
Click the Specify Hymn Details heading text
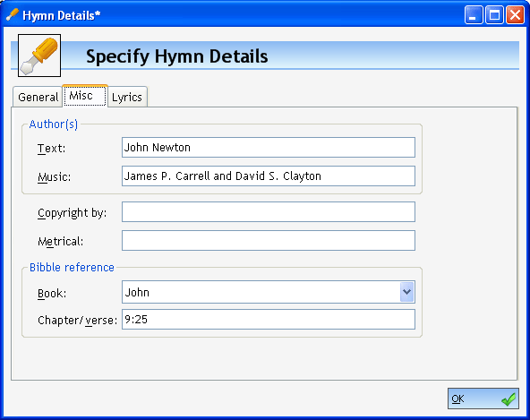tap(176, 56)
